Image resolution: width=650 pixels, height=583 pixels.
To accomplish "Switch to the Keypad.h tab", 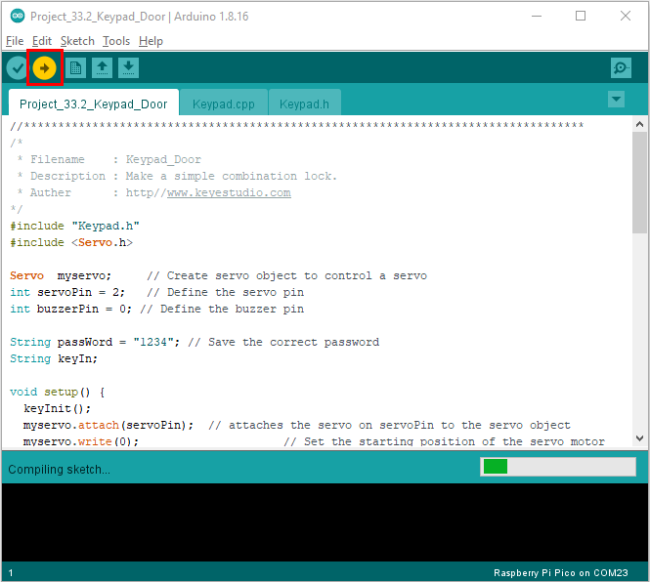I will coord(304,104).
